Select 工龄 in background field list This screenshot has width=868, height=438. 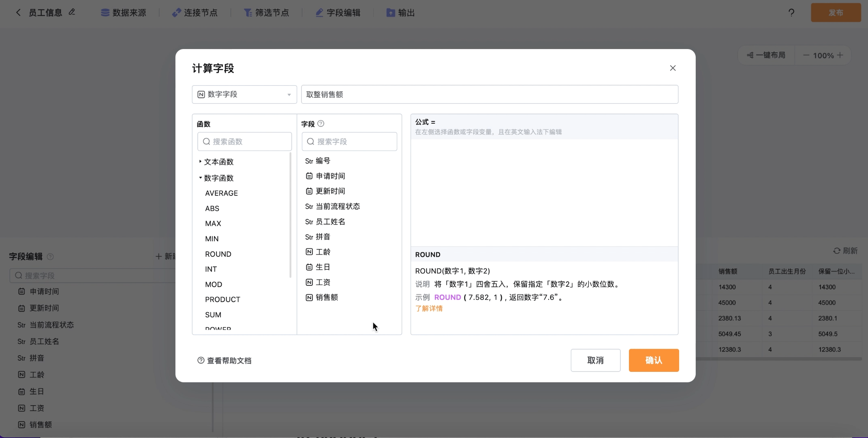point(31,375)
